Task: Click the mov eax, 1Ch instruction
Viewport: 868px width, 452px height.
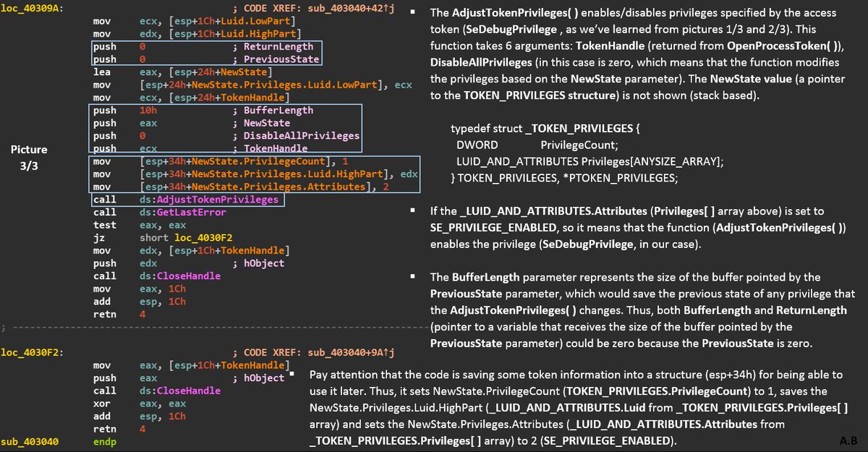Action: tap(140, 289)
